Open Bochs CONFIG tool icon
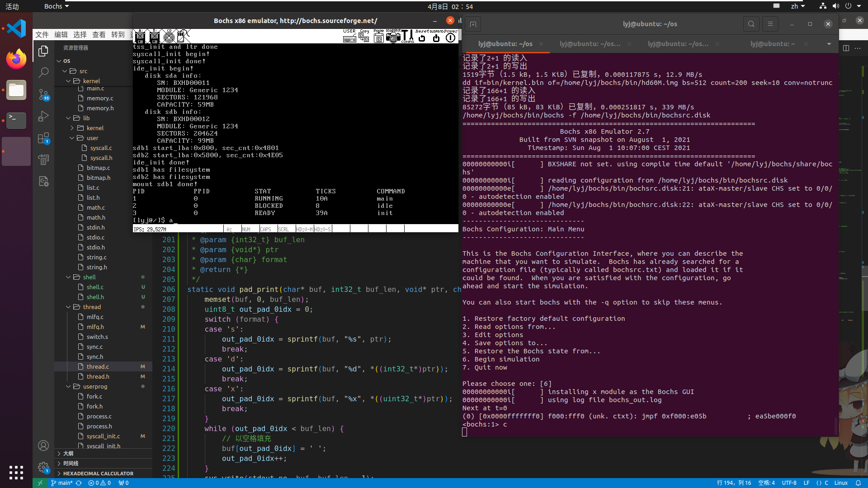Viewport: 868px width, 488px height. (x=408, y=36)
